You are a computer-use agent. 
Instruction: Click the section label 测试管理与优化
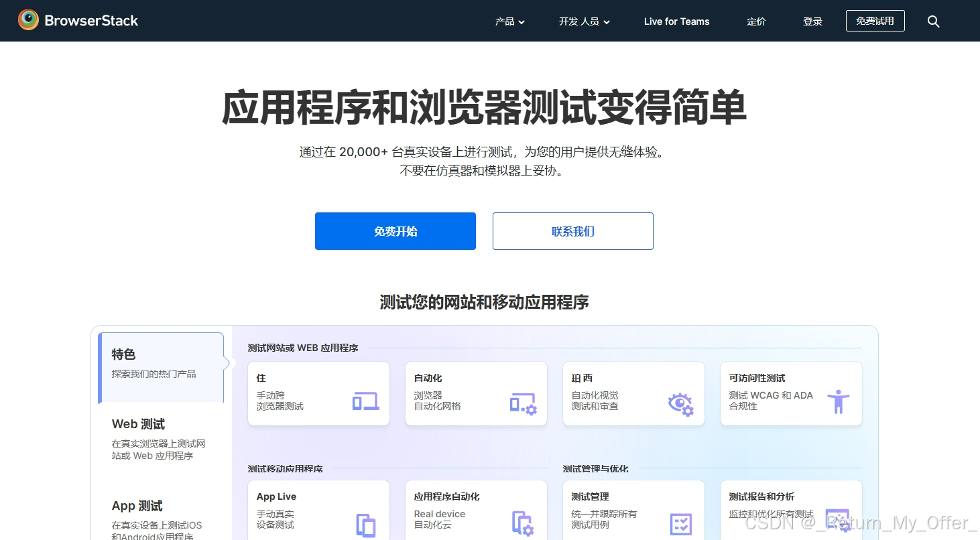point(596,468)
